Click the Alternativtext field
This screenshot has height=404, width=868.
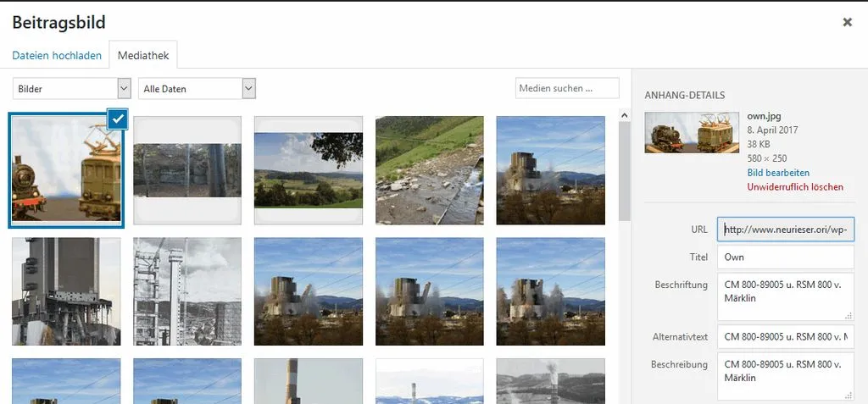pyautogui.click(x=786, y=336)
